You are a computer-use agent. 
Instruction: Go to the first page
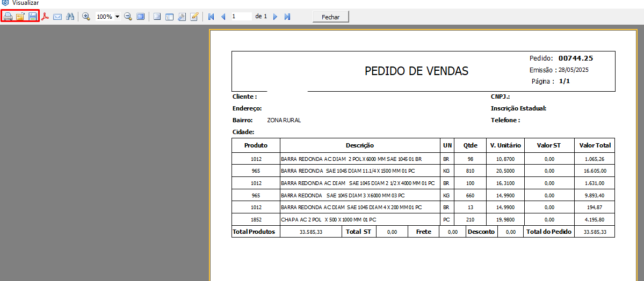click(x=211, y=17)
